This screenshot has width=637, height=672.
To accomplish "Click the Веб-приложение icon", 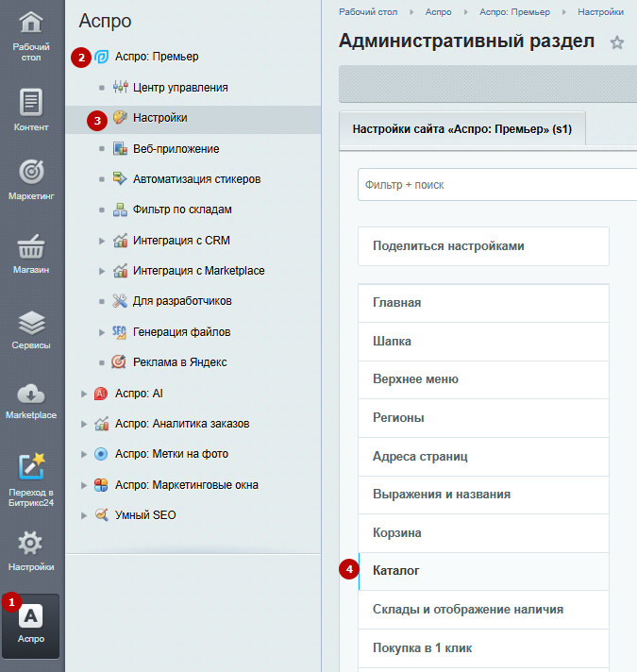I will coord(120,149).
